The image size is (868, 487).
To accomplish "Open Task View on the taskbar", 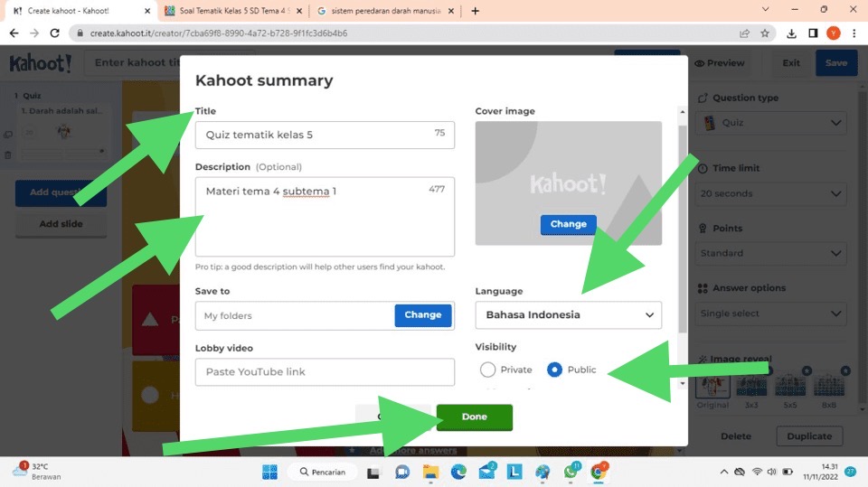I will point(373,472).
